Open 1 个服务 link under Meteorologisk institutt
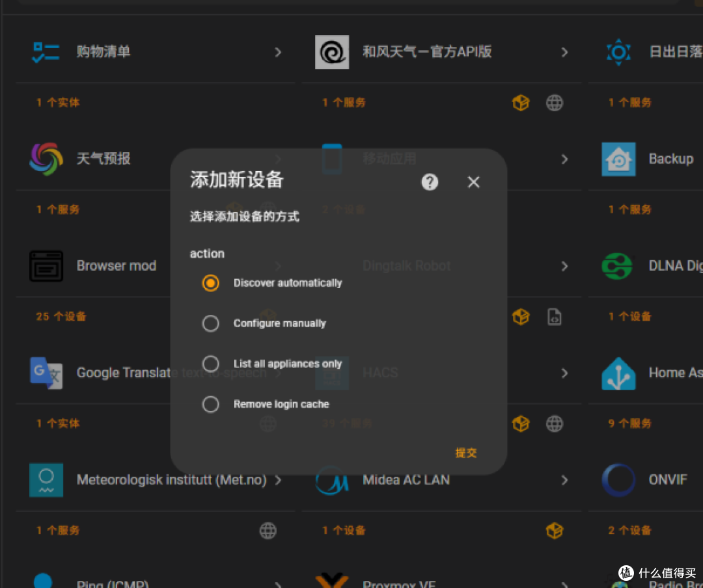This screenshot has width=703, height=588. pyautogui.click(x=58, y=531)
